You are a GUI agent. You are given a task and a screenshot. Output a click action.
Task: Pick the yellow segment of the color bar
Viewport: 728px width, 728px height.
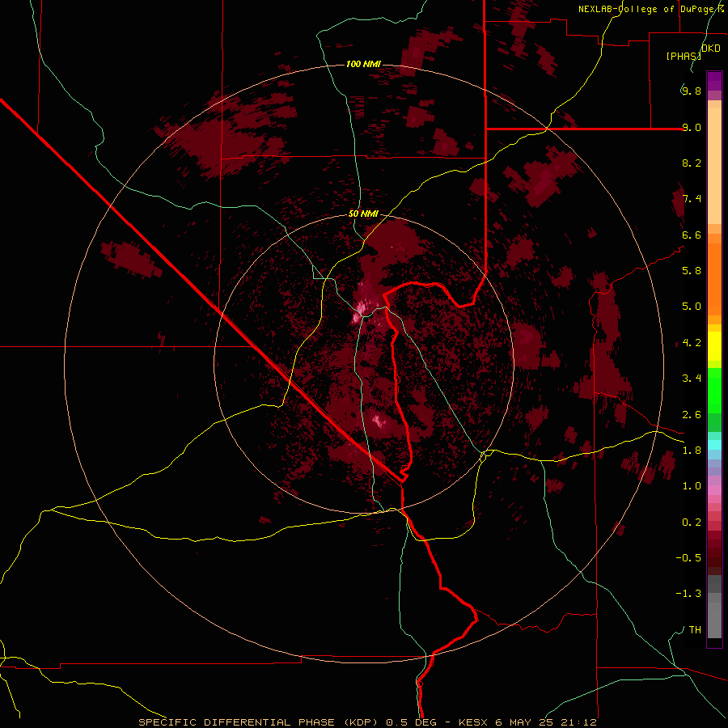(714, 346)
